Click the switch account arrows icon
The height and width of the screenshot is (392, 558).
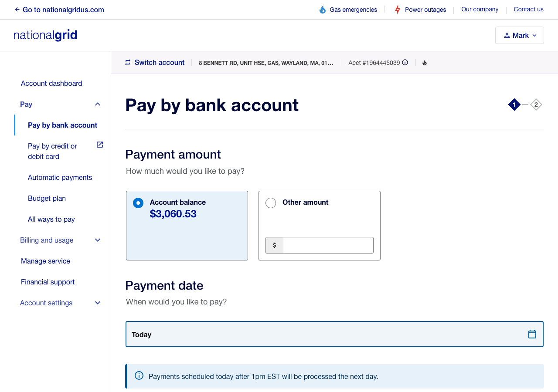pos(128,62)
